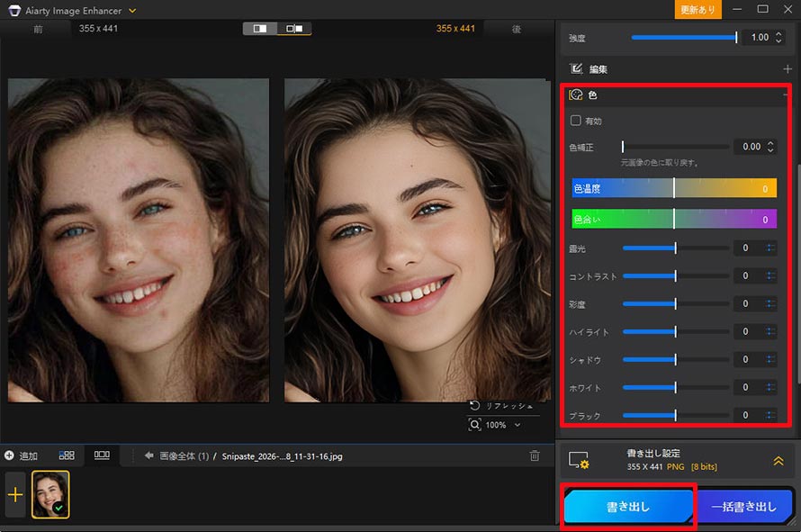Expand 書き出し設定 with double chevron
Image resolution: width=801 pixels, height=532 pixels.
[778, 461]
